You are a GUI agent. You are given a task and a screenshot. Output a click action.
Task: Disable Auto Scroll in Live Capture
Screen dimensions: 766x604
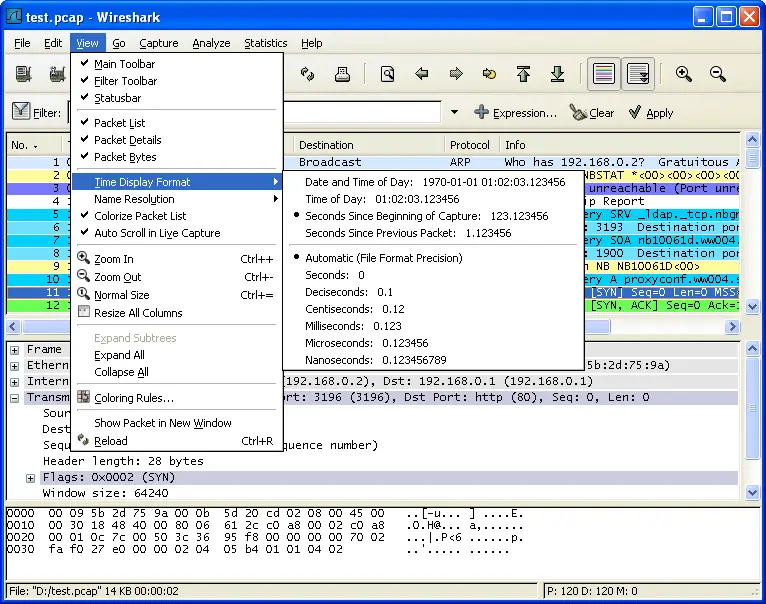(156, 233)
